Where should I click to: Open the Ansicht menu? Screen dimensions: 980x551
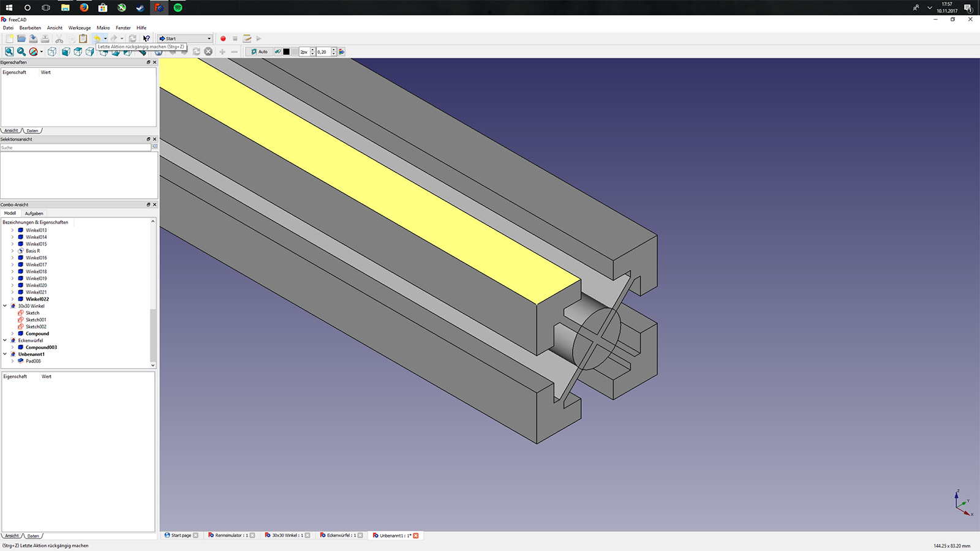tap(55, 28)
